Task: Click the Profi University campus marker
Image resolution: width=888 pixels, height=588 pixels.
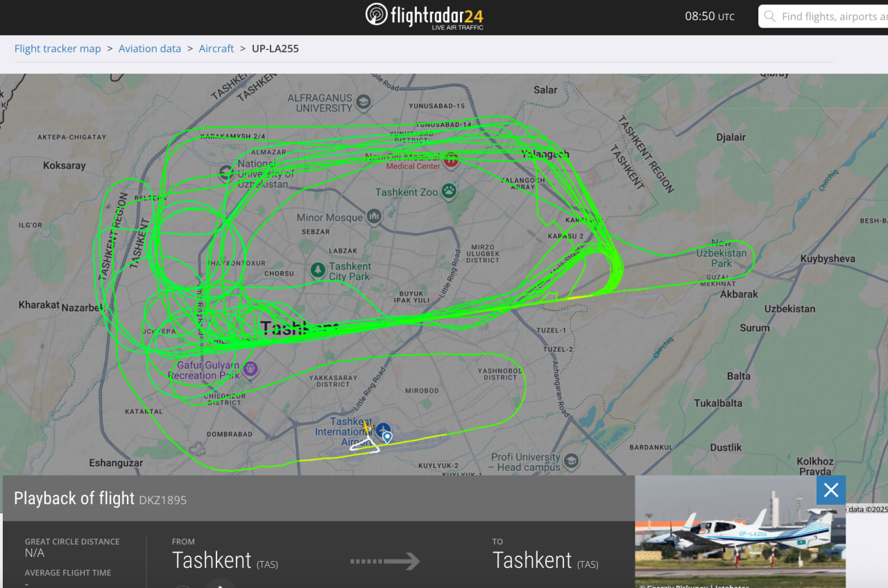Action: coord(571,461)
